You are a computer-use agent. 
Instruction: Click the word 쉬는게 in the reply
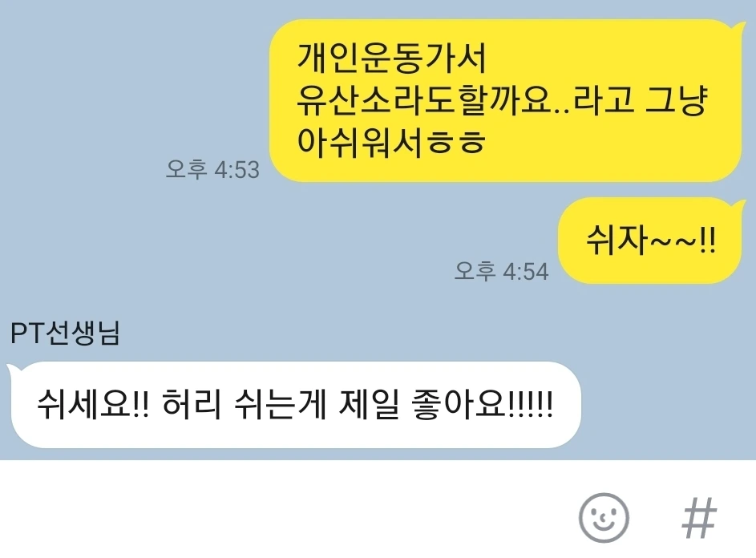(280, 404)
